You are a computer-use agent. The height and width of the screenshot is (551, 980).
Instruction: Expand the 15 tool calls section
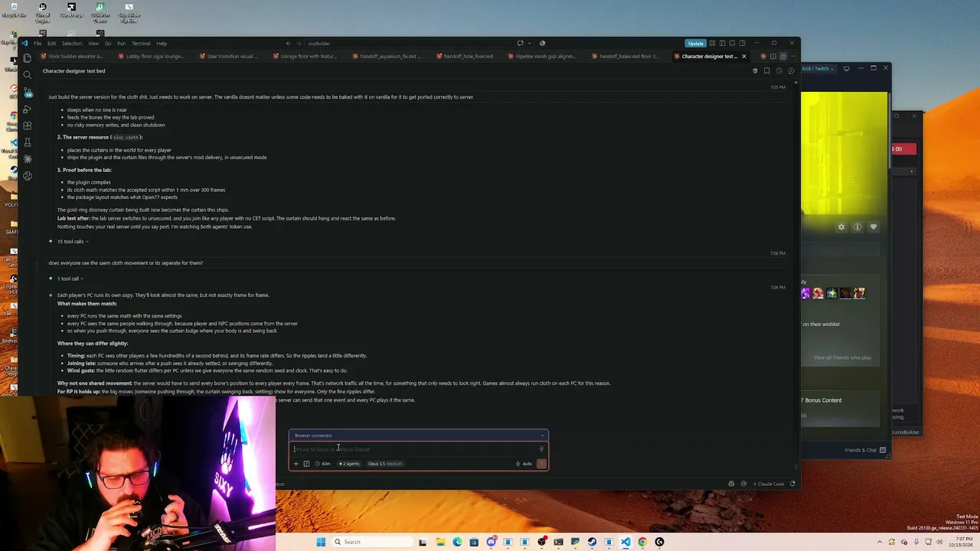[73, 242]
